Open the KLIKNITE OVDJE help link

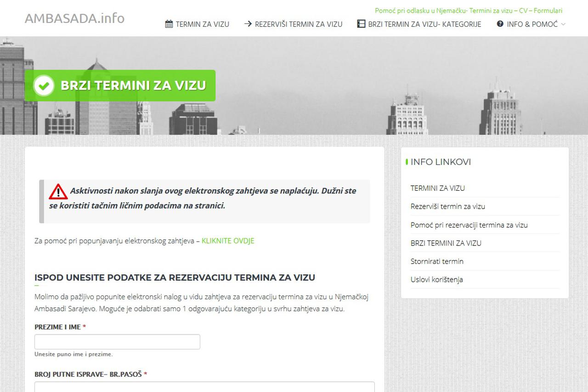(227, 240)
